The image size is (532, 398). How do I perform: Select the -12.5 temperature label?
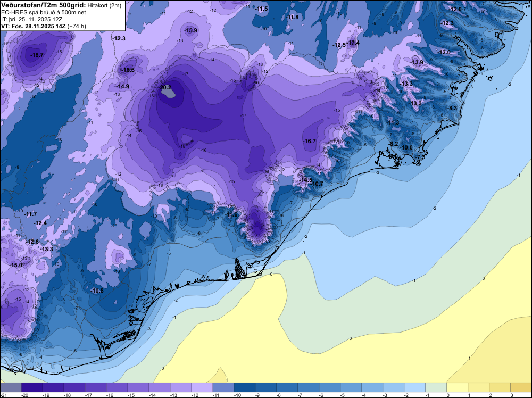(x=339, y=45)
